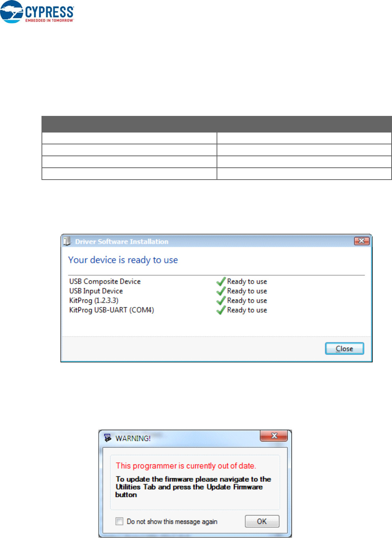This screenshot has width=392, height=538.
Task: Enable 'Do not show this message again'
Action: tap(119, 521)
